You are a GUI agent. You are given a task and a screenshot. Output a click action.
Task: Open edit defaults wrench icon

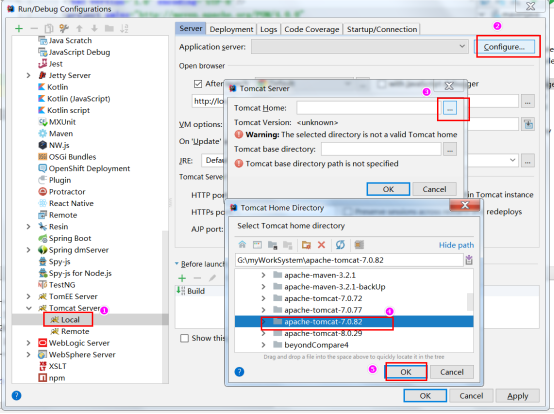pyautogui.click(x=64, y=28)
